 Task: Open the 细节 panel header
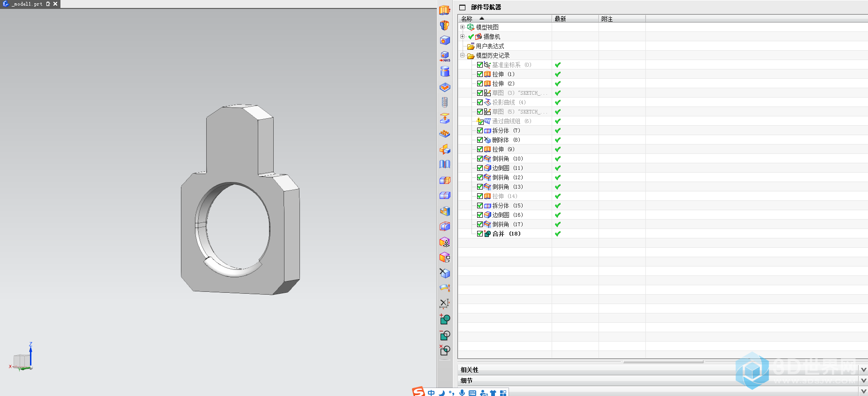(x=658, y=381)
